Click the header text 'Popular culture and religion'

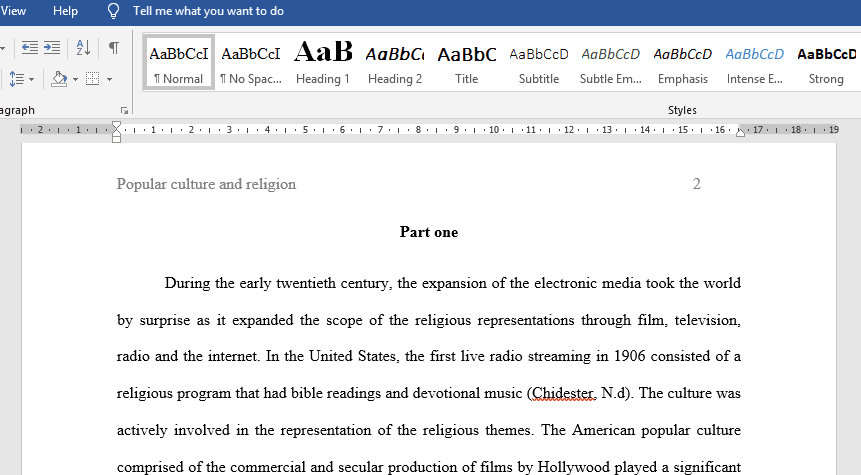[206, 184]
